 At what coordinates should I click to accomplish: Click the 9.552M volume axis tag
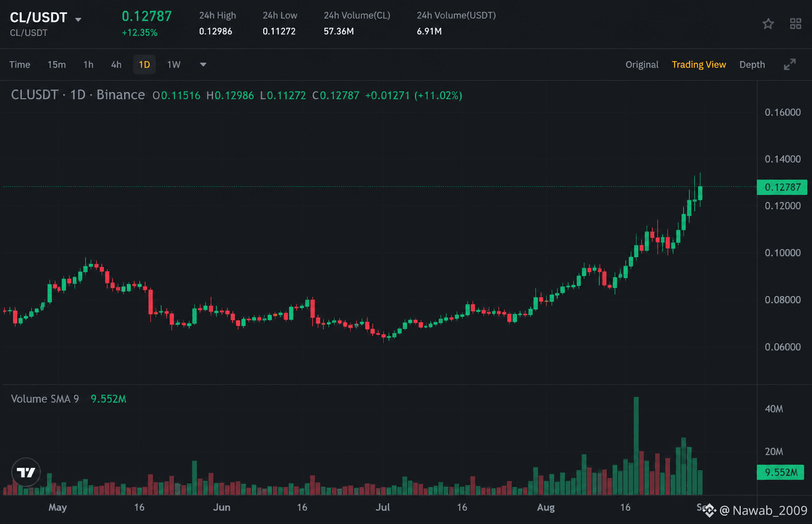[780, 472]
